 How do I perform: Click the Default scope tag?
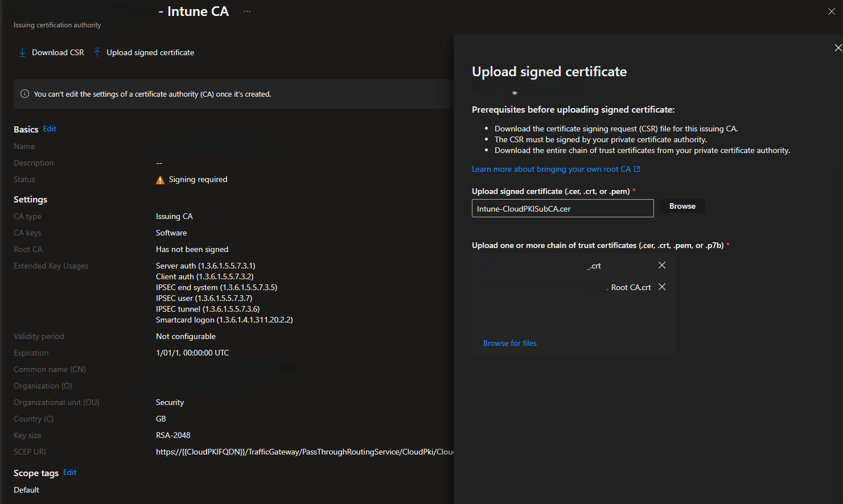pyautogui.click(x=27, y=490)
